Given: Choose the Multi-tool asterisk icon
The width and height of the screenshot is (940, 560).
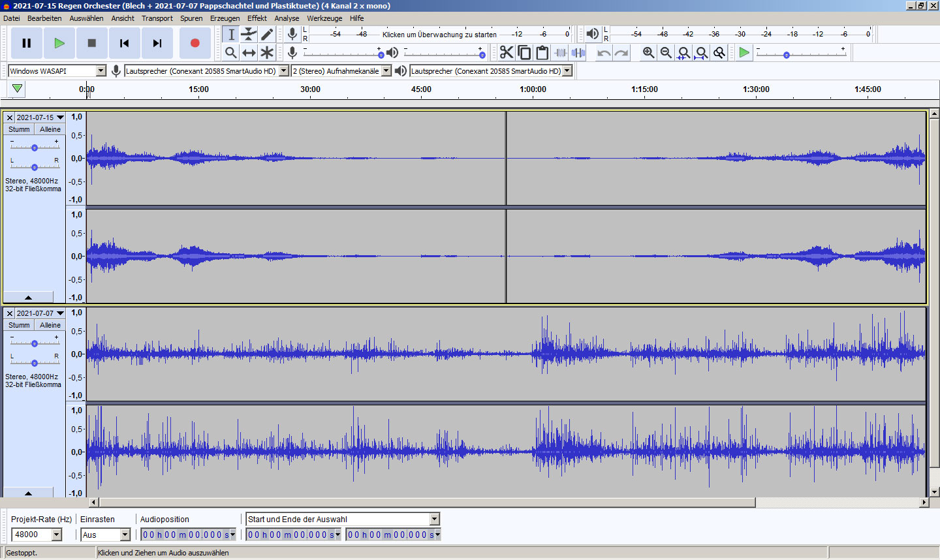Looking at the screenshot, I should [x=267, y=53].
